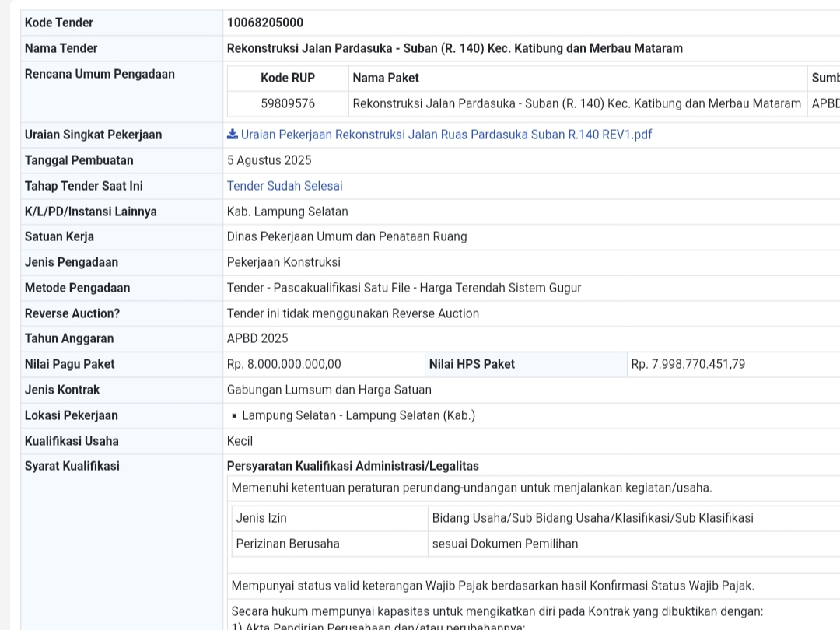Select the HPS value Rp. 7.998.770.451,79
Image resolution: width=840 pixels, height=630 pixels.
[688, 364]
